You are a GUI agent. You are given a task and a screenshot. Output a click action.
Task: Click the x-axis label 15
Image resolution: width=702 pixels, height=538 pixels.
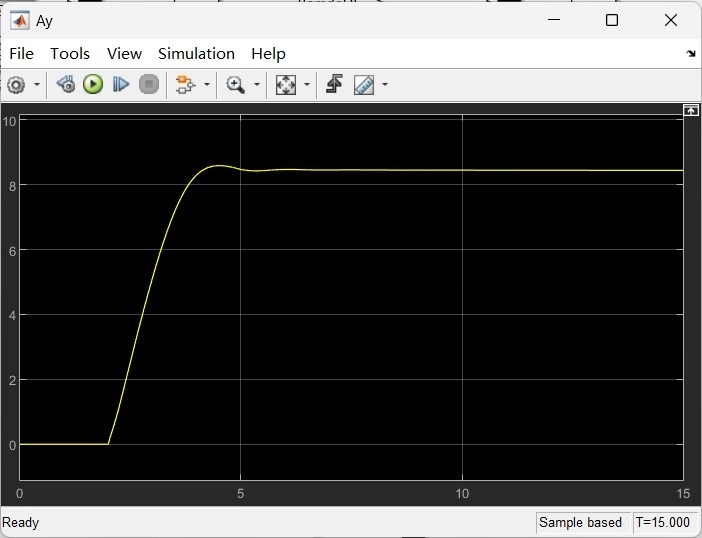(683, 493)
